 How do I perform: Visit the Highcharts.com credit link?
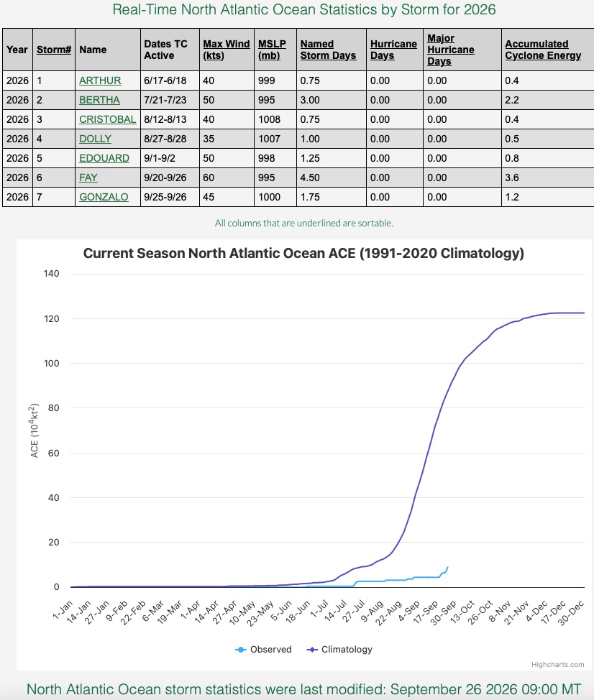click(x=557, y=665)
